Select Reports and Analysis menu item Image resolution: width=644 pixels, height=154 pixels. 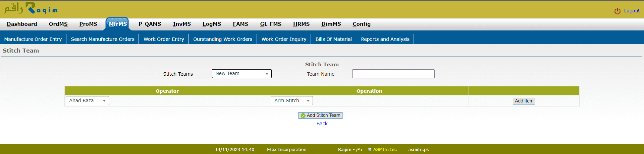[x=385, y=39]
